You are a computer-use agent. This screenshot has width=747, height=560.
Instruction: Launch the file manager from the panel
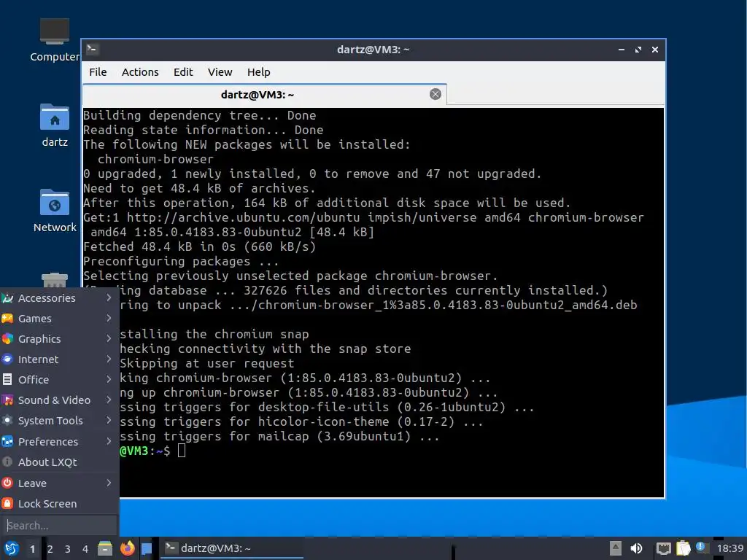pos(105,548)
